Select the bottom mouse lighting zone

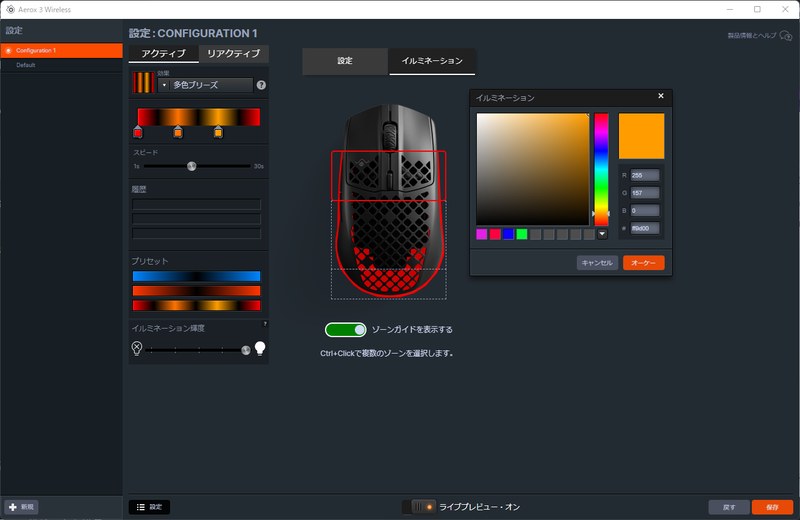389,284
